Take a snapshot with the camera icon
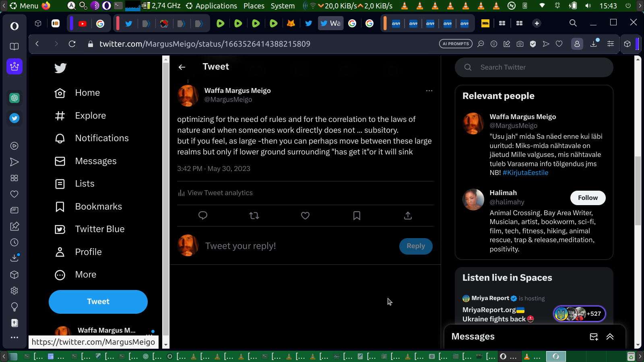 pos(520,44)
